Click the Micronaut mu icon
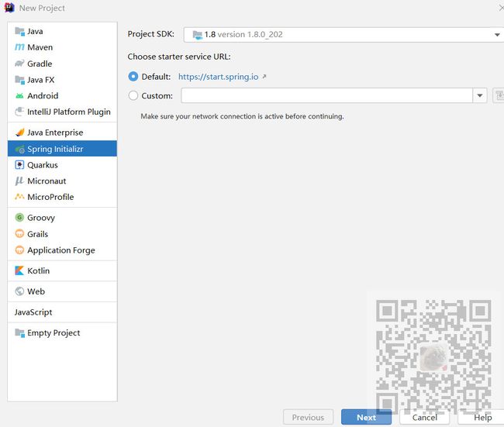This screenshot has width=504, height=427. [19, 181]
